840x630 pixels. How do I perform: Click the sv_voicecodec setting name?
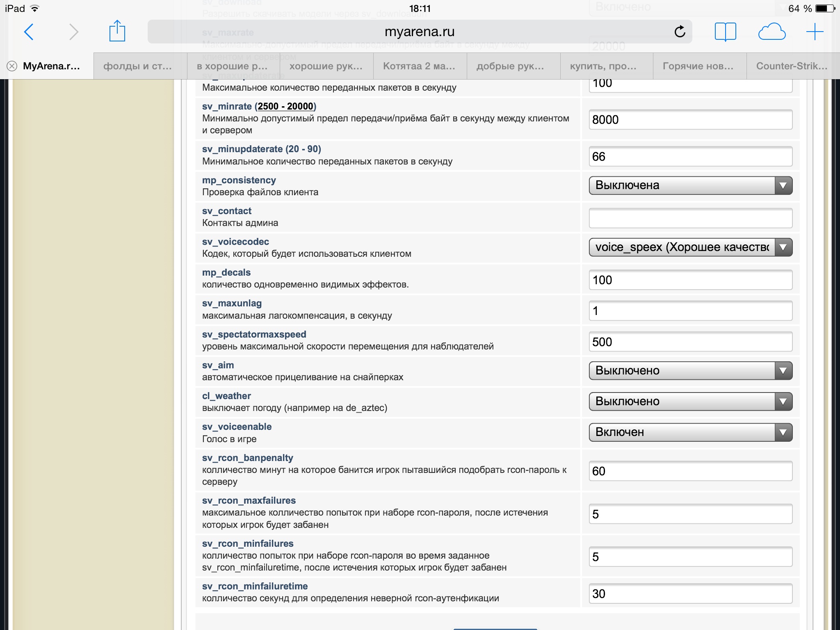click(236, 242)
